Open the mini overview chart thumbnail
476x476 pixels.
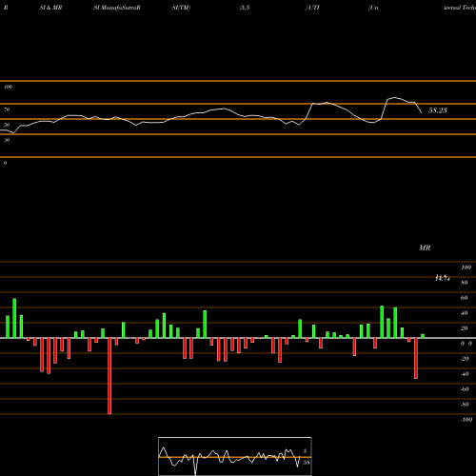(235, 456)
